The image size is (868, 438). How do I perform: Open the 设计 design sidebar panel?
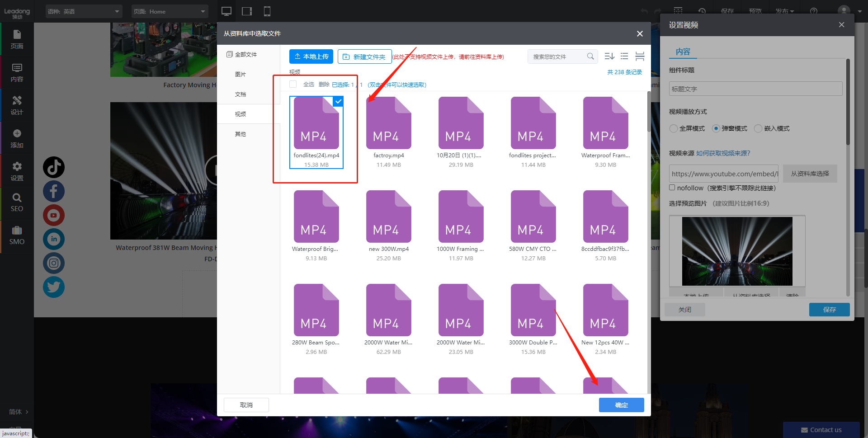[17, 105]
